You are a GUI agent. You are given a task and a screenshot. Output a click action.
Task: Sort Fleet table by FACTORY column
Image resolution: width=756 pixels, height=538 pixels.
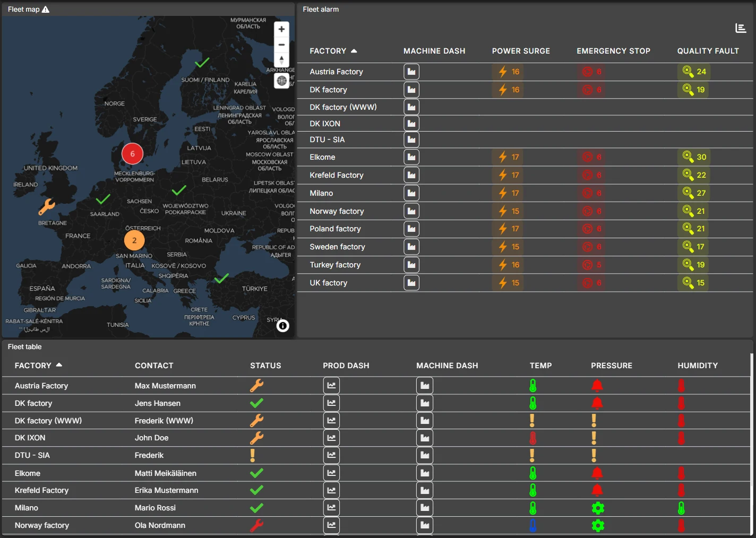(38, 366)
